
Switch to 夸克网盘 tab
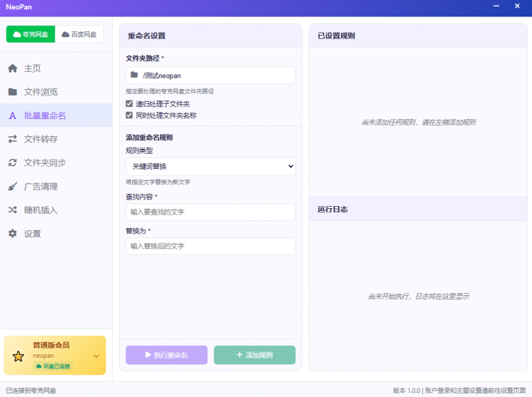click(x=31, y=34)
